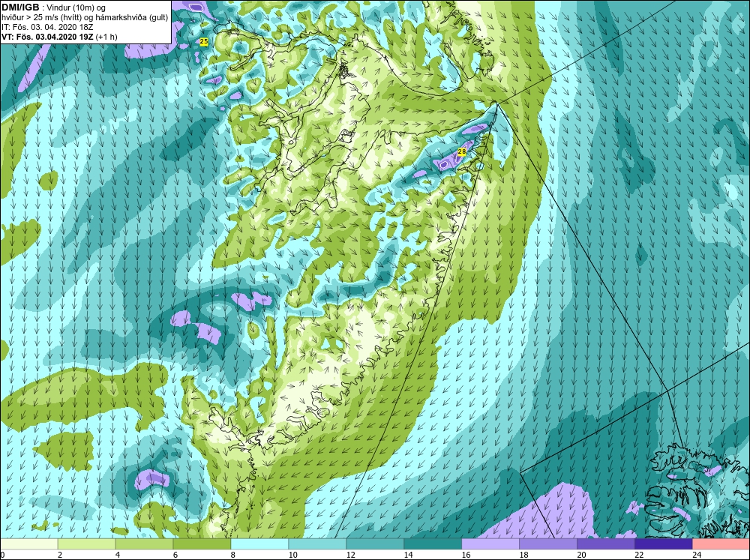Click the 'IT: Fös. 03. 04. 2020 18Z' line
This screenshot has height=560, width=750.
click(x=47, y=27)
